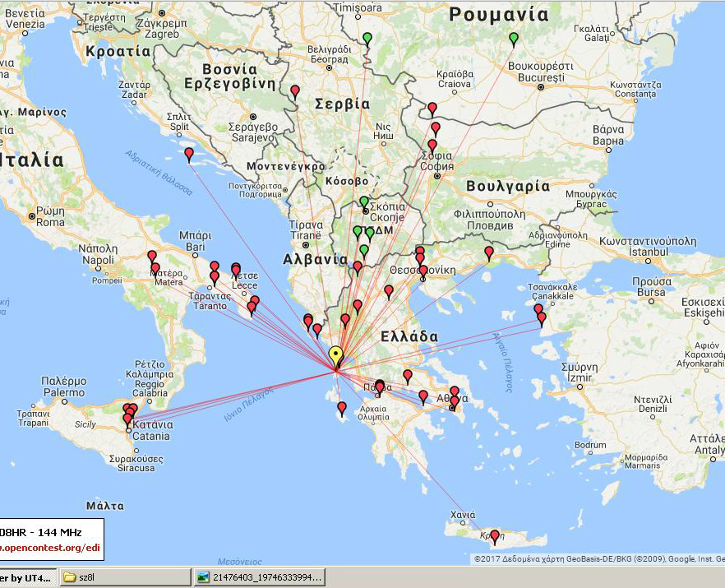Click the red marker beside the Matera label
Screen dimensions: 725x588
coord(155,269)
